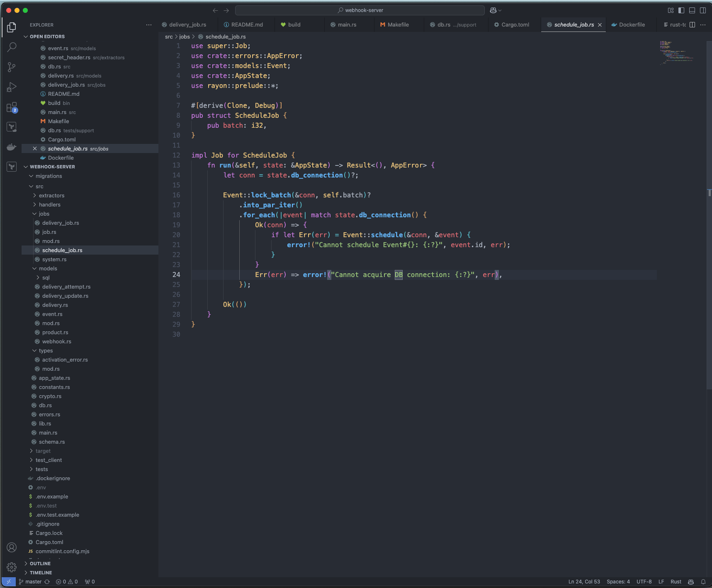Open the Extensions view with badge
This screenshot has height=588, width=712.
coord(12,107)
